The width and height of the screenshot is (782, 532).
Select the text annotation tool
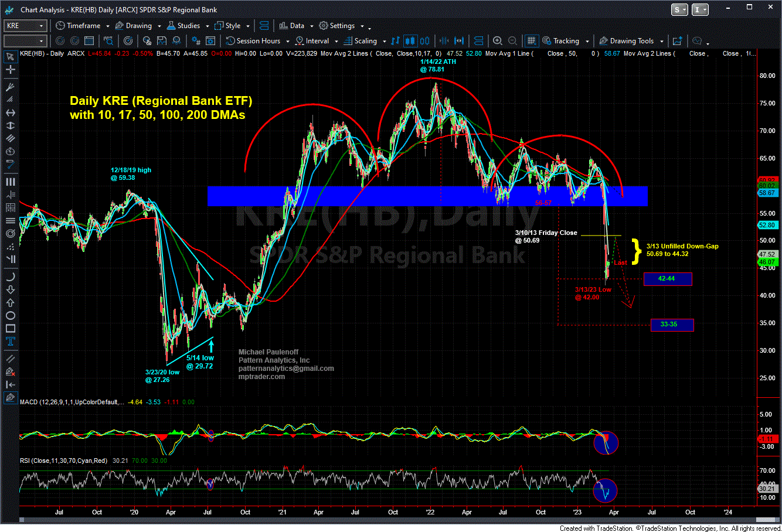(10, 342)
